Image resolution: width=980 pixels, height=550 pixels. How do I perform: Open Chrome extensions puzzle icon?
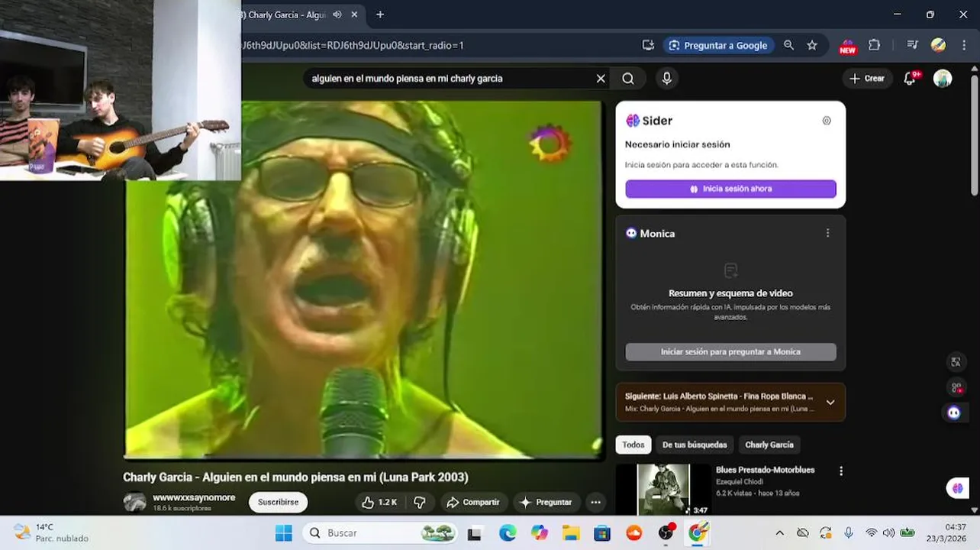point(875,45)
